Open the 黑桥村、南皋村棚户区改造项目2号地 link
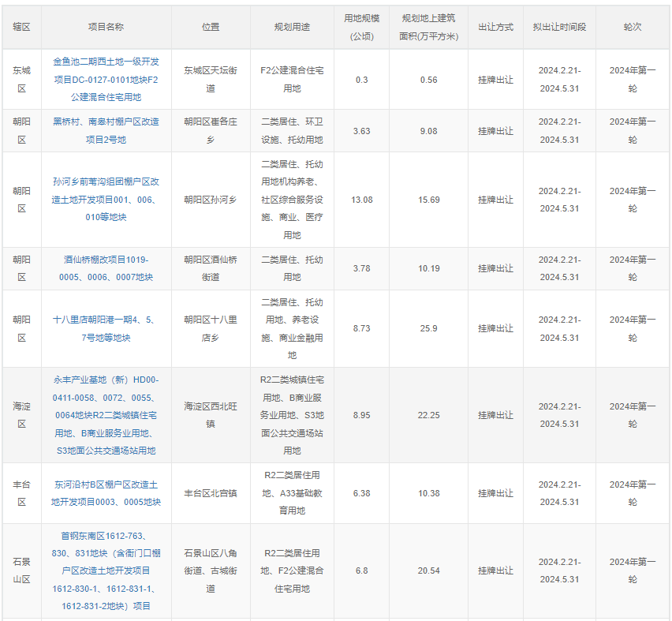 pos(103,131)
